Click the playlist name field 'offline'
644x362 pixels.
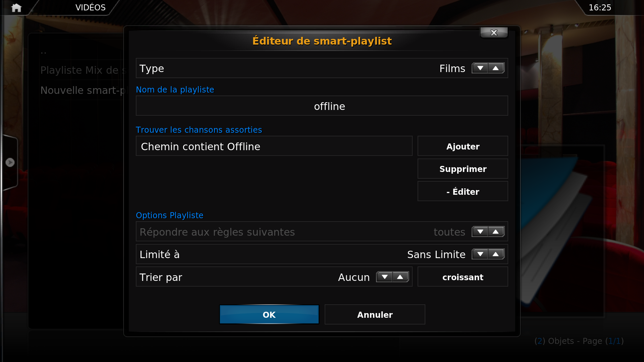(x=322, y=106)
